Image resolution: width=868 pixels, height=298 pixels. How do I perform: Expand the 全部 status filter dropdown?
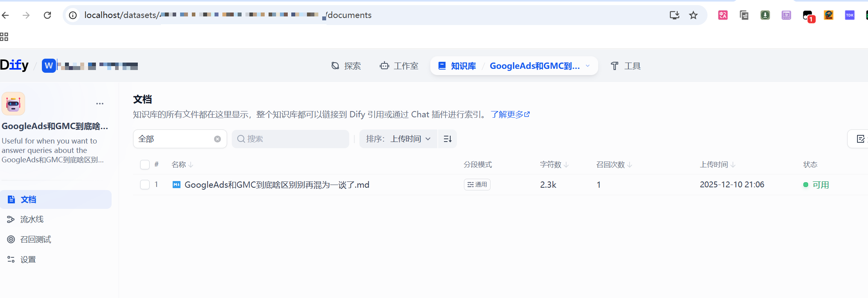point(174,139)
